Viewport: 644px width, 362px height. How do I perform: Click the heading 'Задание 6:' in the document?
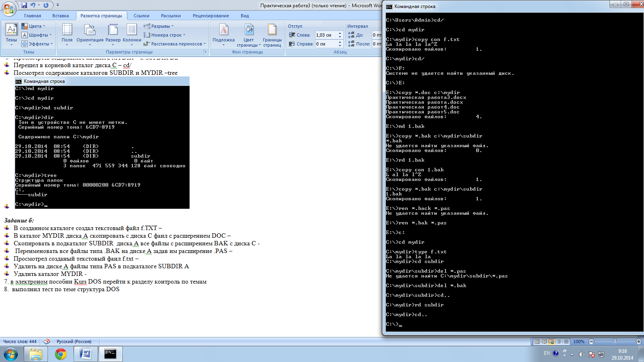click(x=19, y=220)
